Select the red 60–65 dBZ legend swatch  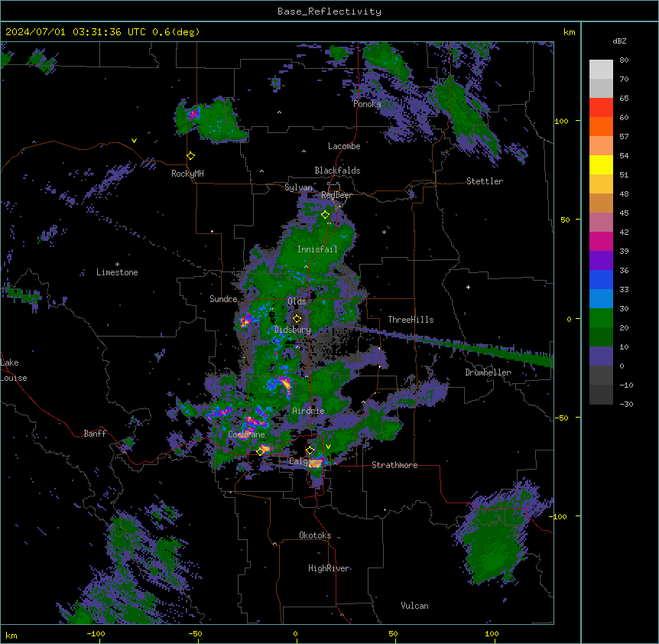601,108
